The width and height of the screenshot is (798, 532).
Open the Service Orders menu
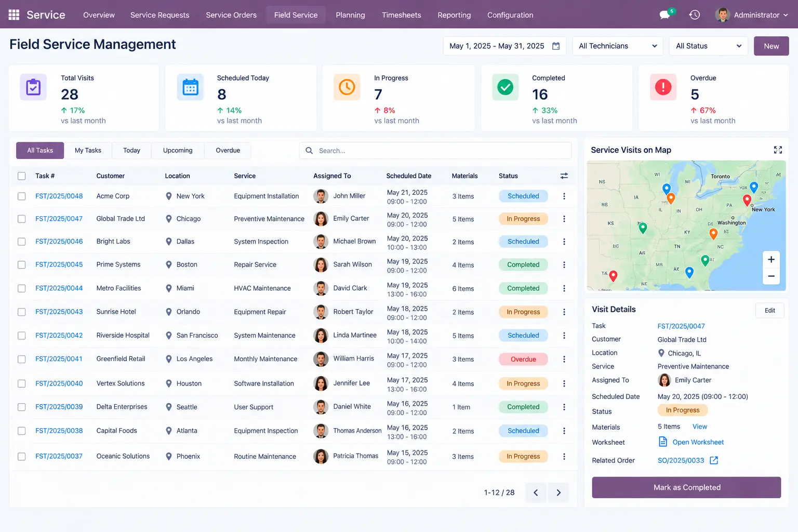(231, 15)
